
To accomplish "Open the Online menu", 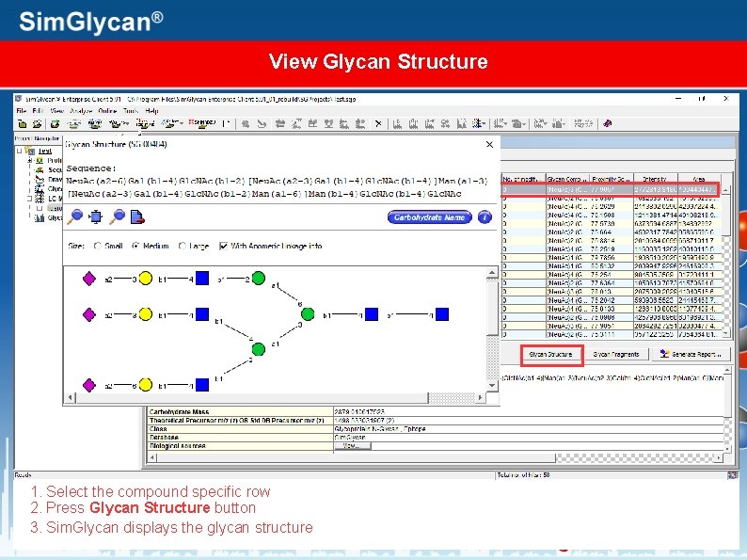I will (x=107, y=110).
